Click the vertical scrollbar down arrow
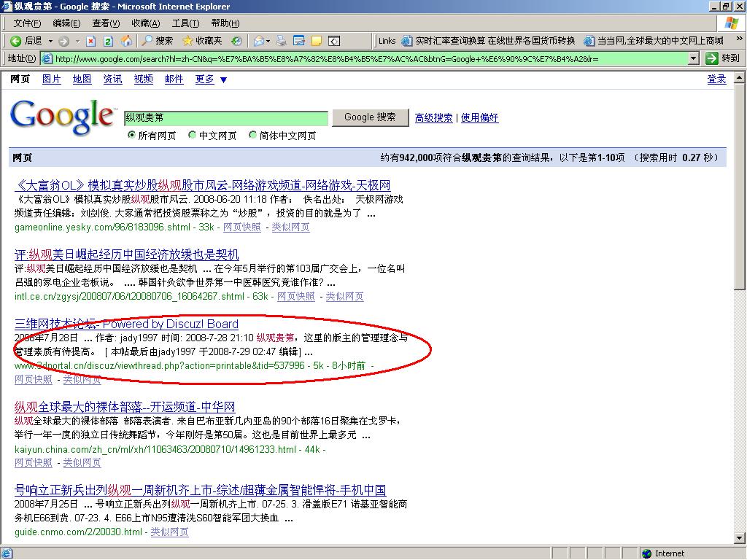This screenshot has height=560, width=747. point(740,538)
